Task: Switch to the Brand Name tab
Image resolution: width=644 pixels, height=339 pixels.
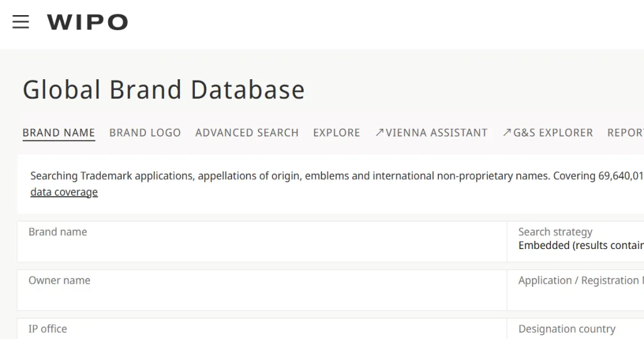Action: tap(58, 133)
